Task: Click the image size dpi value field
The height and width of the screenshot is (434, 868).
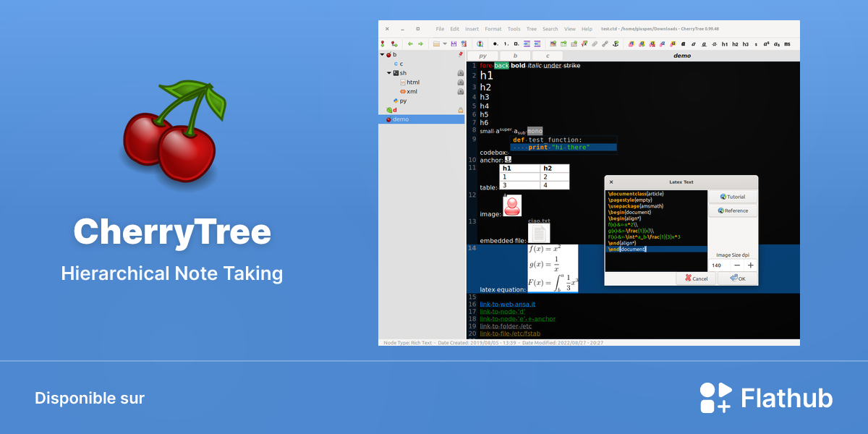Action: point(719,265)
